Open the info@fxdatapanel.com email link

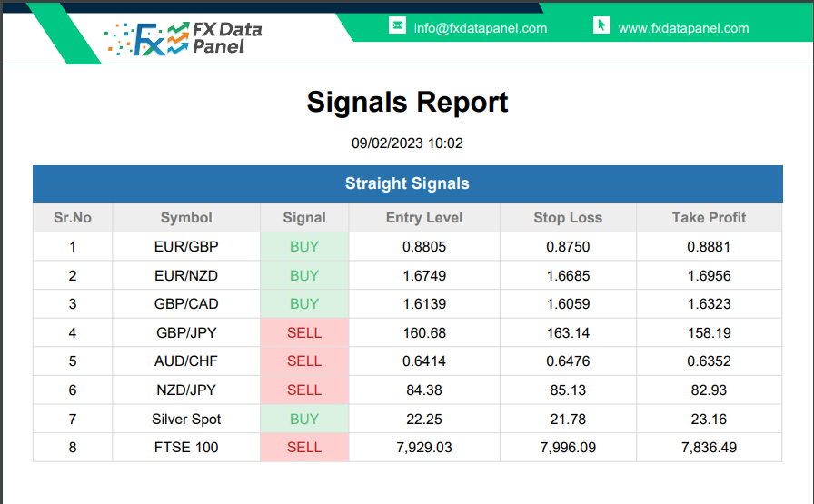click(481, 28)
